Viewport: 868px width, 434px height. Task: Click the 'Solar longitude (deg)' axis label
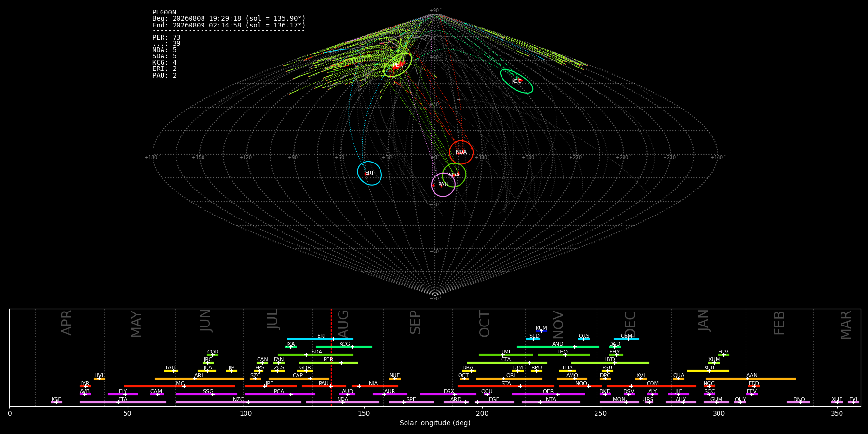pyautogui.click(x=435, y=423)
